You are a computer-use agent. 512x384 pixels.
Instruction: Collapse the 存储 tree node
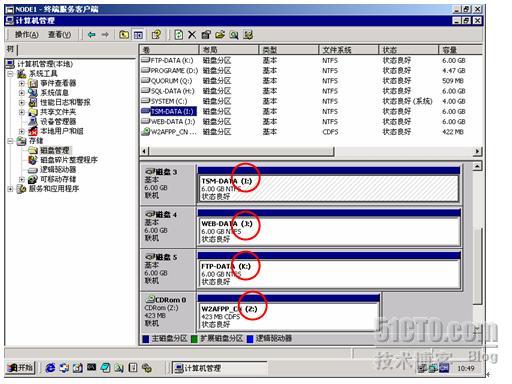click(x=11, y=141)
